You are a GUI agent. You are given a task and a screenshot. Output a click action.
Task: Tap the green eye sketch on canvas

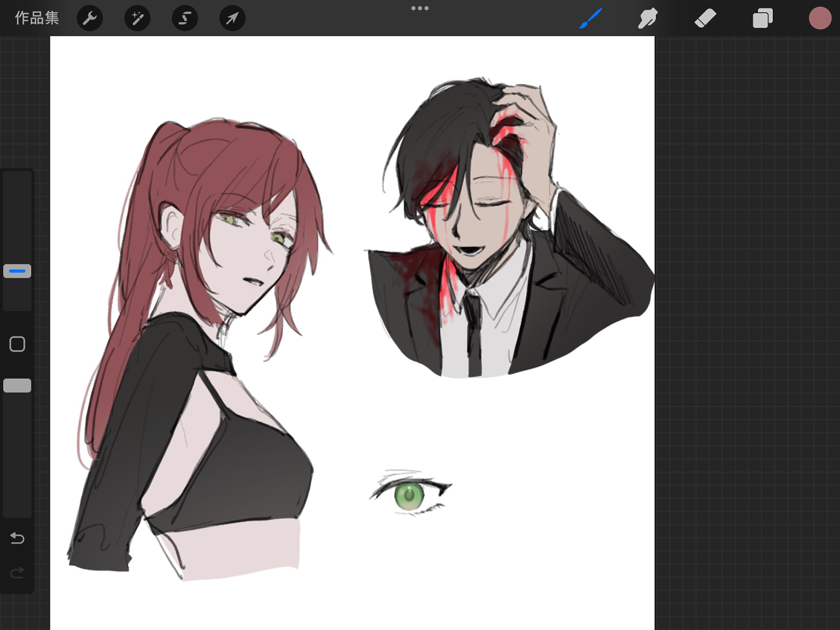409,496
